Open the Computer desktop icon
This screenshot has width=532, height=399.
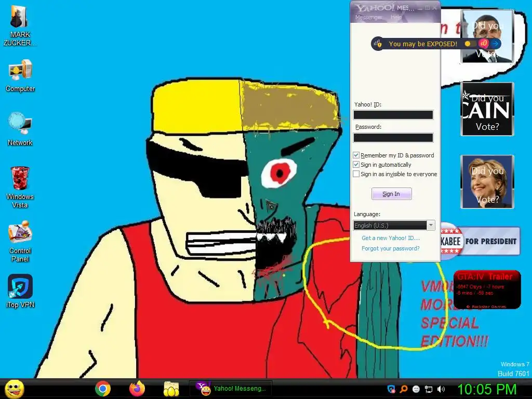(x=20, y=75)
